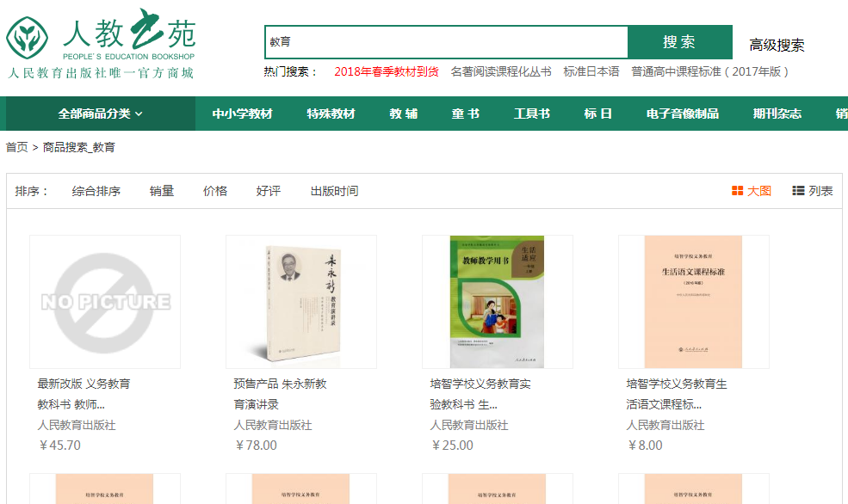Open title 培智学校义务教育生活语文课程标...
The image size is (848, 504).
677,394
